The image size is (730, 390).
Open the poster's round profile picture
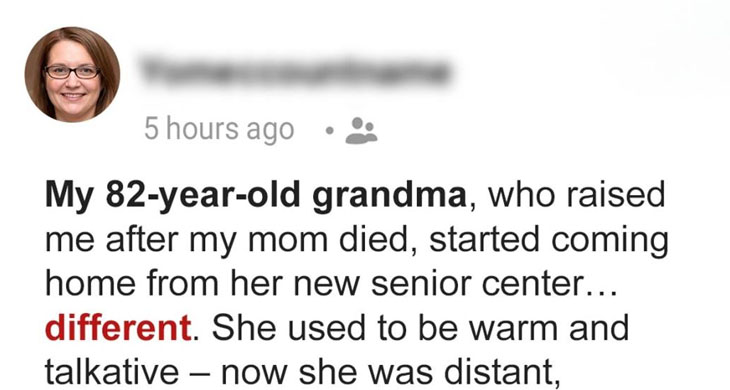pyautogui.click(x=72, y=74)
